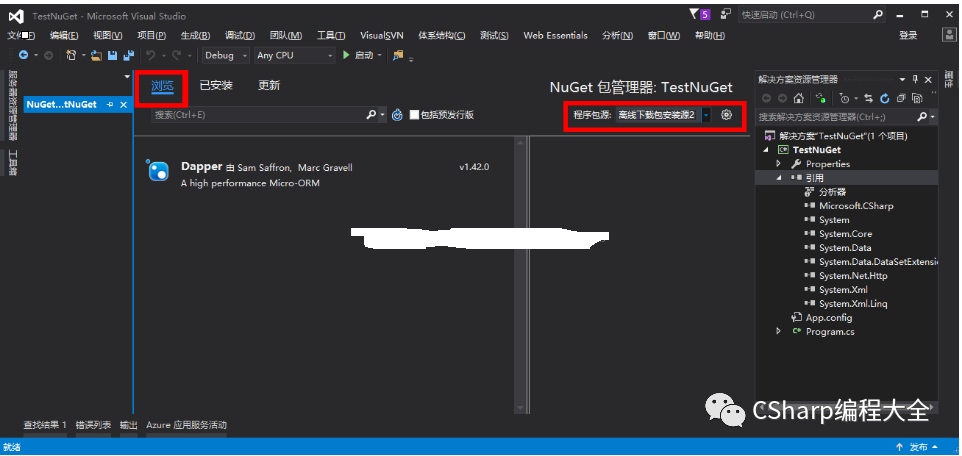The height and width of the screenshot is (456, 962).
Task: Open the 输出 panel tab
Action: point(129,425)
